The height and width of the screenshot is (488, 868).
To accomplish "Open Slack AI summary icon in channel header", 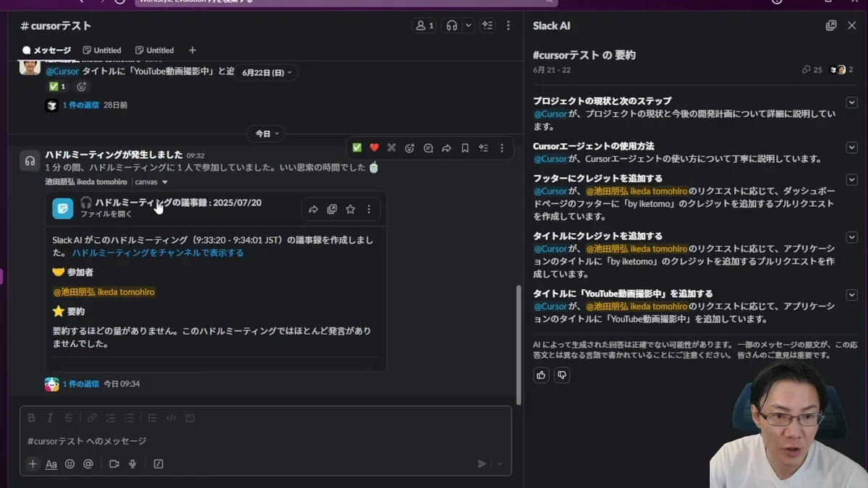I will pos(488,25).
